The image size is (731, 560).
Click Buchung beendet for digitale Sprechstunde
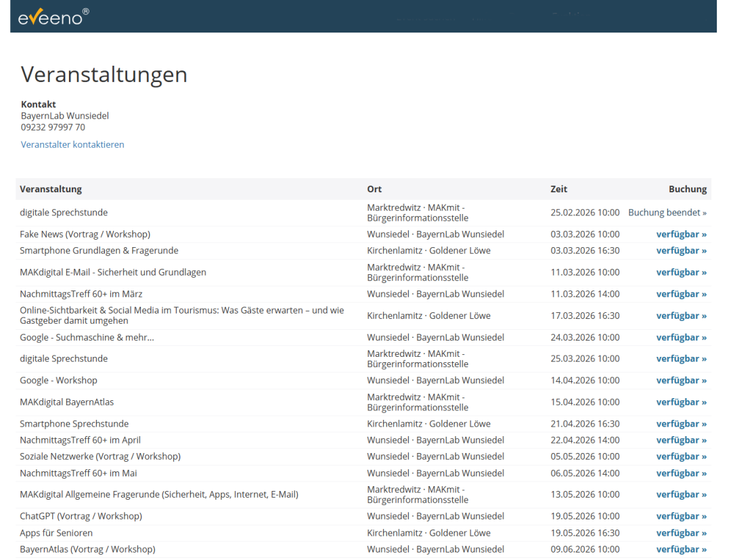[667, 212]
